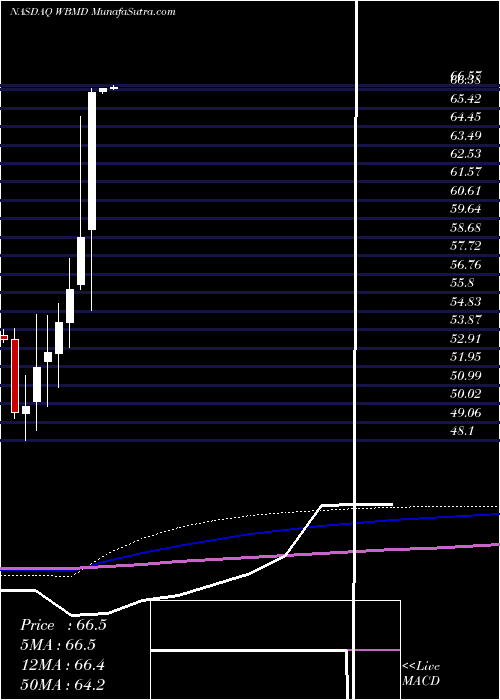Click the 12MA : 66.4 readout
This screenshot has width=500, height=700.
[x=62, y=665]
